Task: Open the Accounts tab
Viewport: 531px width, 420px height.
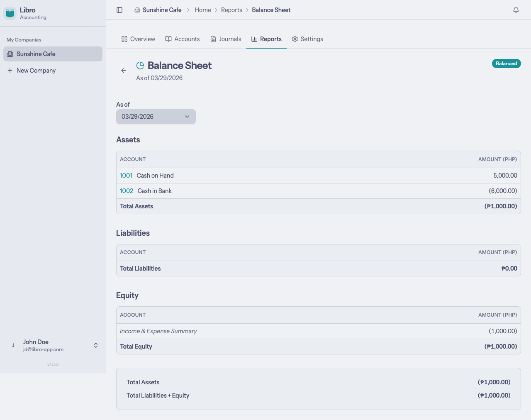Action: coord(183,39)
